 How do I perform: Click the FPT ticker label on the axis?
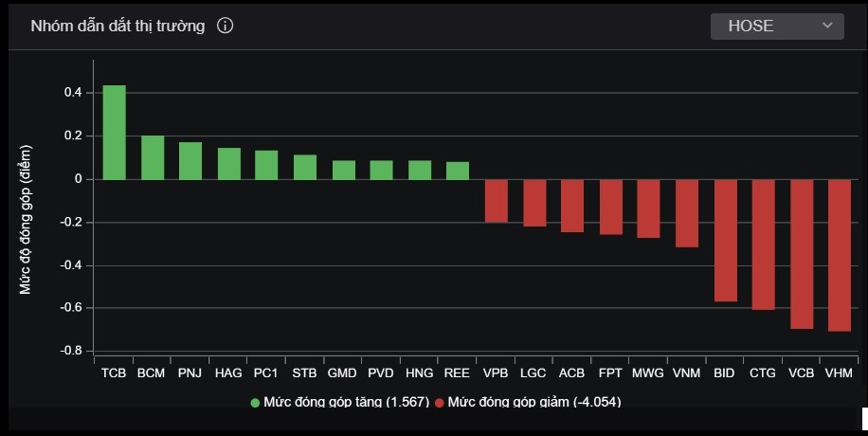coord(610,373)
